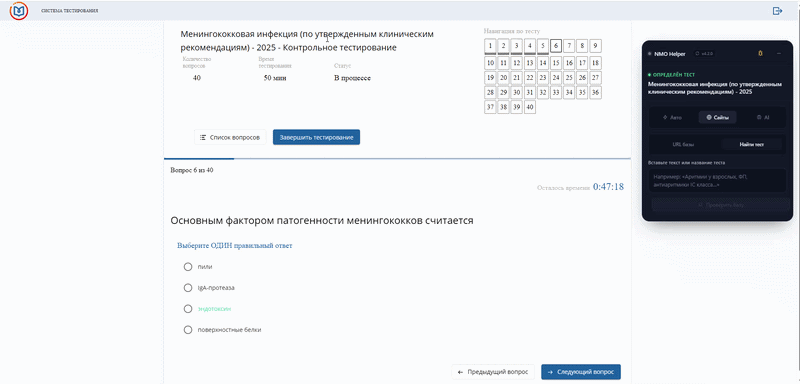
Task: Click the "СИСТЕМА ТЕСТИРОВАНИЯ" header text
Action: click(70, 11)
